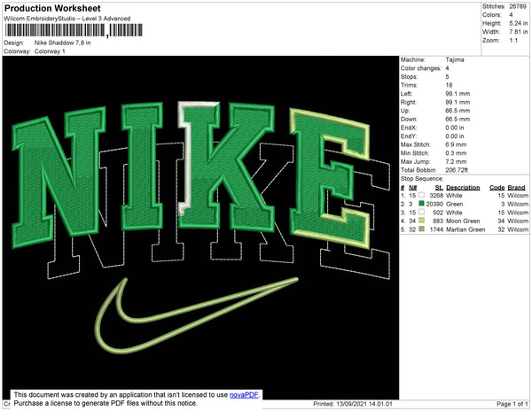Click the 'EndX:' label

[x=409, y=128]
